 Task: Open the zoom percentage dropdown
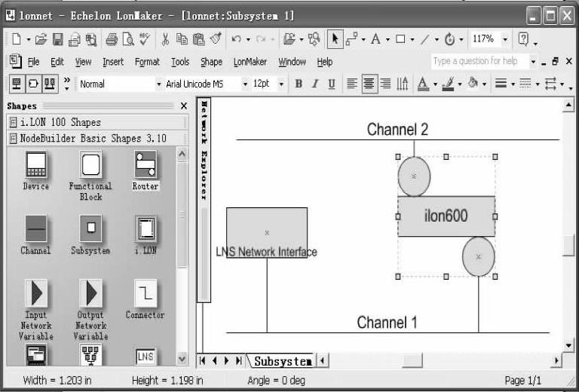point(505,38)
